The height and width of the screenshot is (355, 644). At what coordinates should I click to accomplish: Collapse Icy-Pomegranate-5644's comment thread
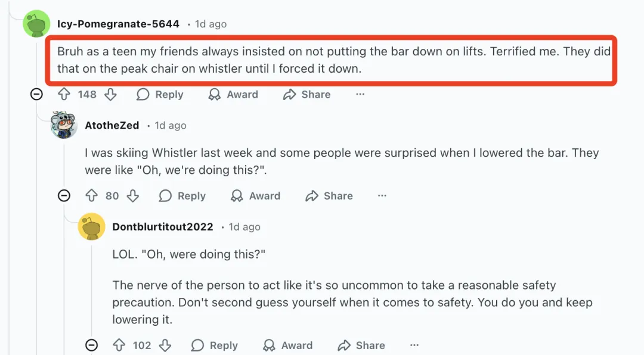click(x=36, y=95)
